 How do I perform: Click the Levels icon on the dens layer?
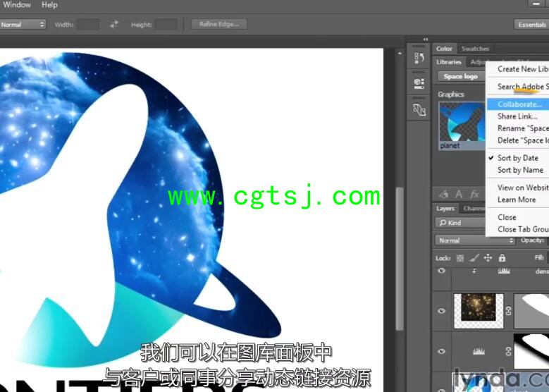[x=504, y=271]
